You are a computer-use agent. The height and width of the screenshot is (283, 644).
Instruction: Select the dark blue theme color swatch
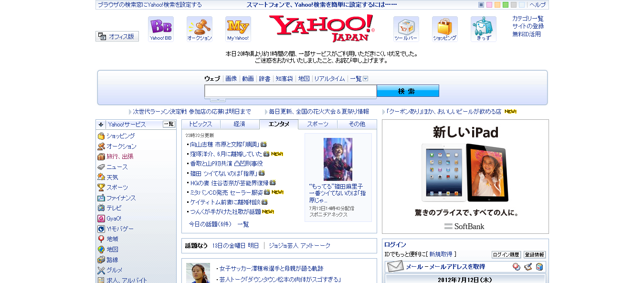click(481, 5)
